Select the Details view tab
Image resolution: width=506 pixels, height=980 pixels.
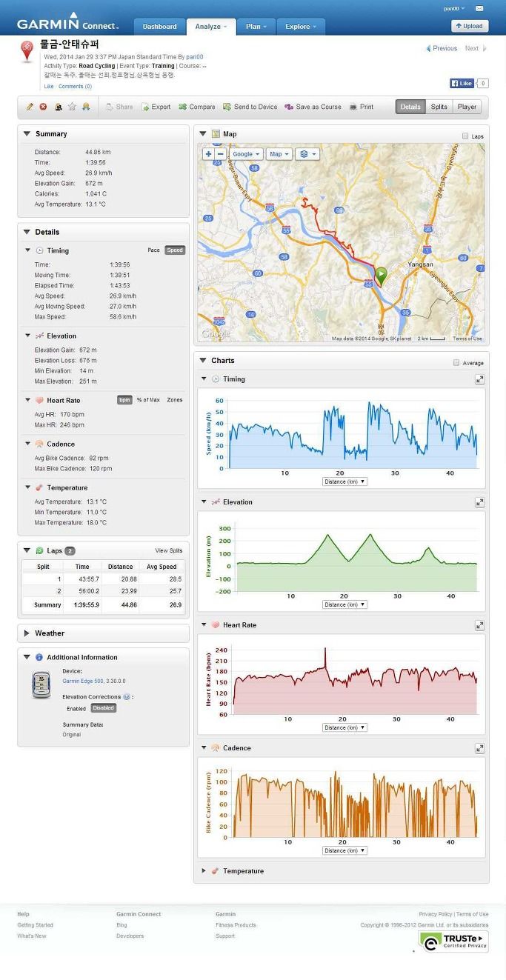[x=410, y=107]
